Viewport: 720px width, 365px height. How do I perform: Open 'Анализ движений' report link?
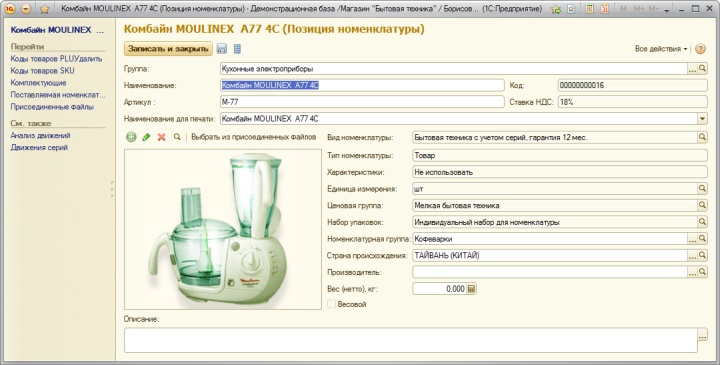point(40,135)
